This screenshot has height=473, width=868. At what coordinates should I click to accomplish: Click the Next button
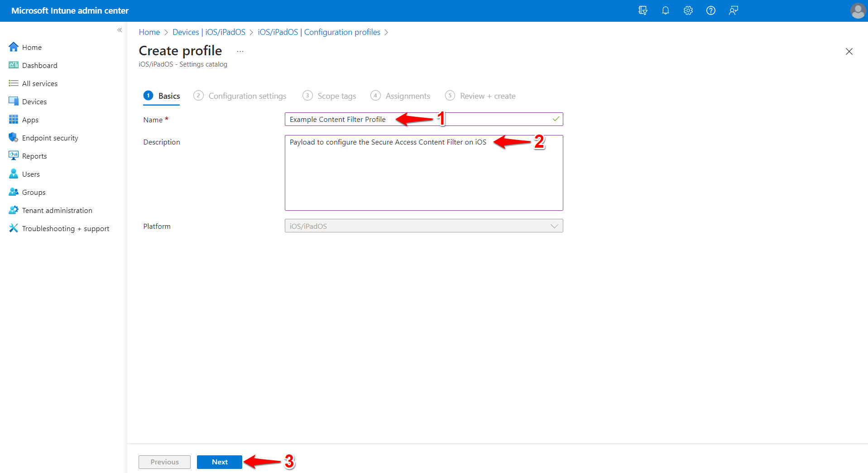tap(220, 462)
